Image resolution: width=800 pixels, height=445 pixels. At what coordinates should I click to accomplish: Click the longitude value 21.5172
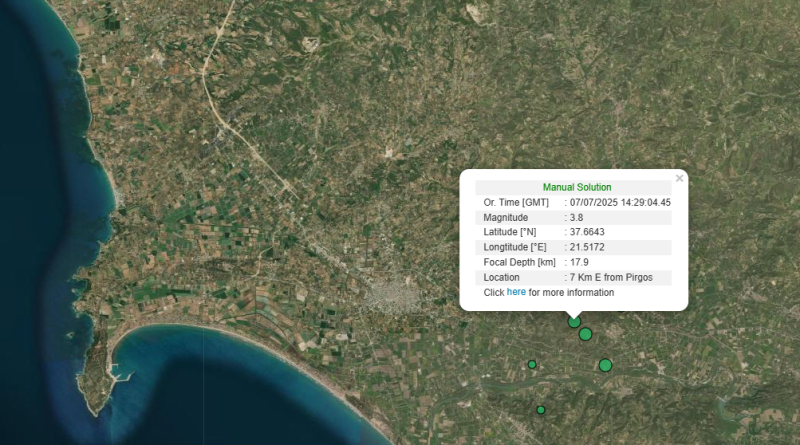(x=587, y=247)
